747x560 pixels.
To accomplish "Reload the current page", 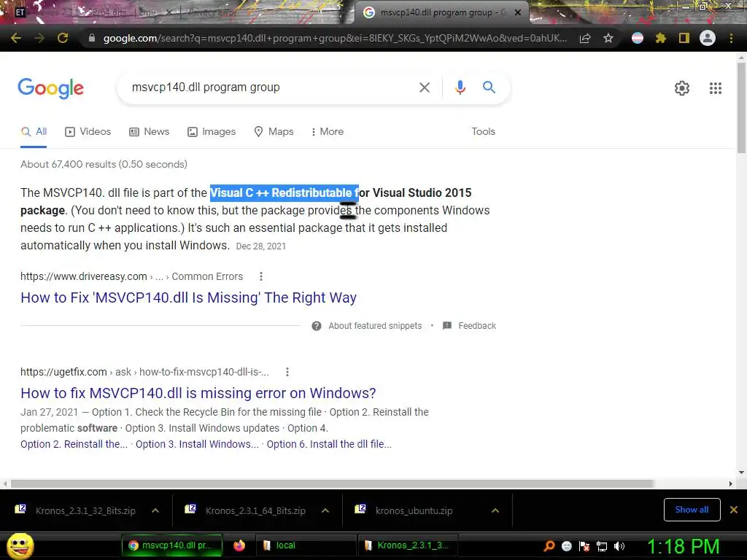I will tap(63, 38).
